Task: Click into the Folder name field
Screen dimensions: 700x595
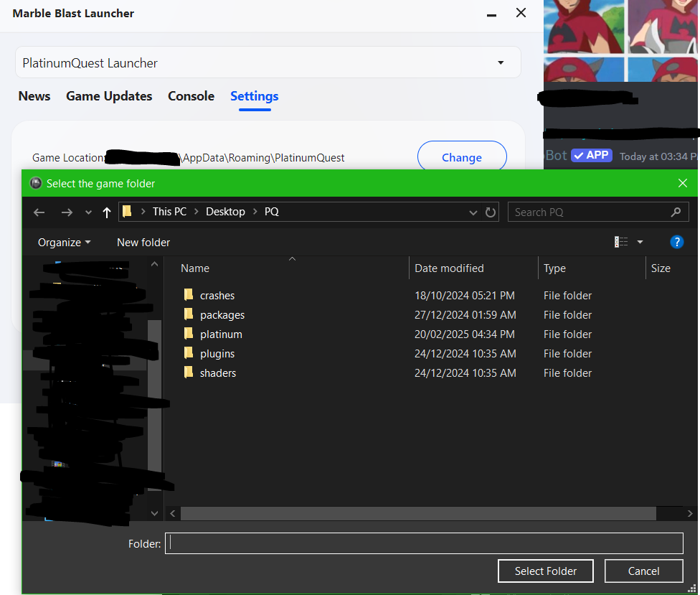Action: click(423, 544)
